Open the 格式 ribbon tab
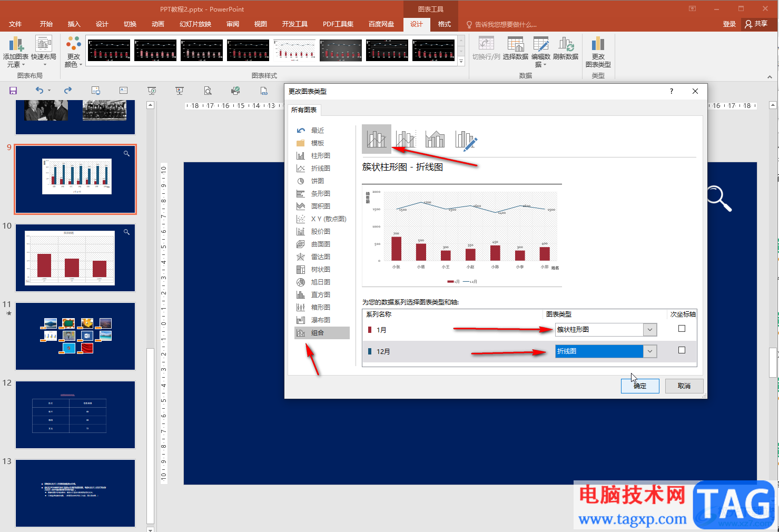The height and width of the screenshot is (532, 779). [x=445, y=24]
